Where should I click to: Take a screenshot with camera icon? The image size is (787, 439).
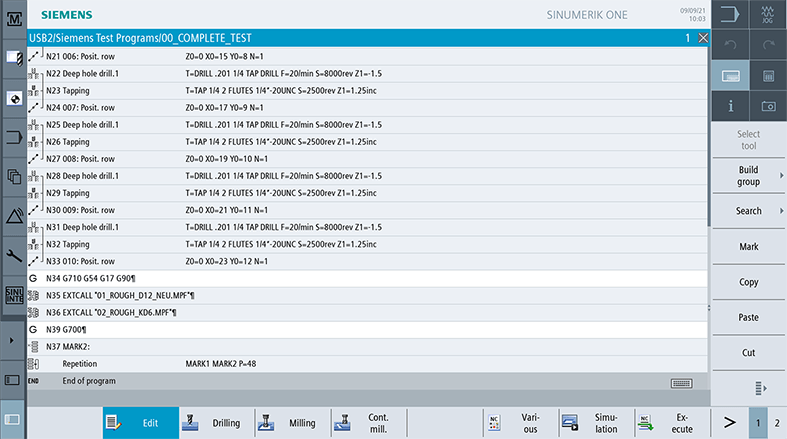768,106
